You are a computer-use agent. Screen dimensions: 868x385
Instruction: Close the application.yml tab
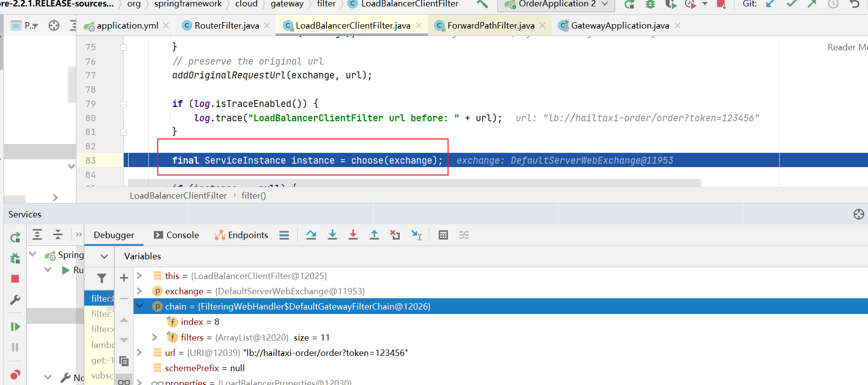pos(166,26)
